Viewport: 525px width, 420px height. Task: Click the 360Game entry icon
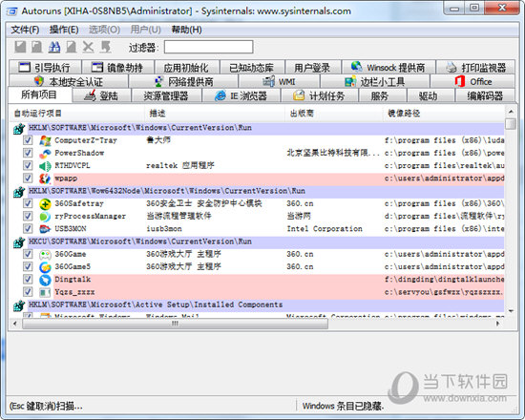[45, 255]
